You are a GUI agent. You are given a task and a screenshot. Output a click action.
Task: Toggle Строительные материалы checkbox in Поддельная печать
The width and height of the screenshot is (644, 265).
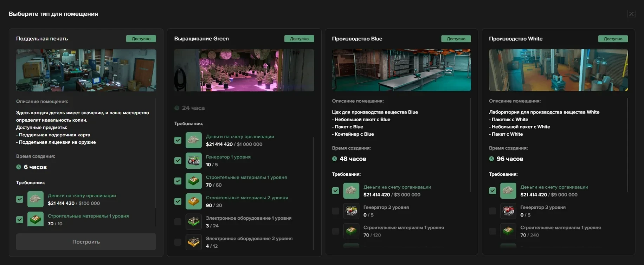[x=20, y=220]
